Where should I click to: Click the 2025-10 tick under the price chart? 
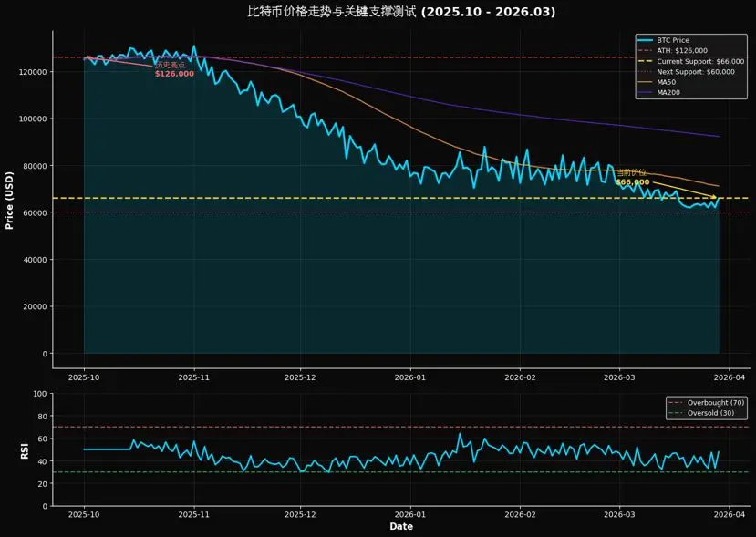[x=84, y=376]
